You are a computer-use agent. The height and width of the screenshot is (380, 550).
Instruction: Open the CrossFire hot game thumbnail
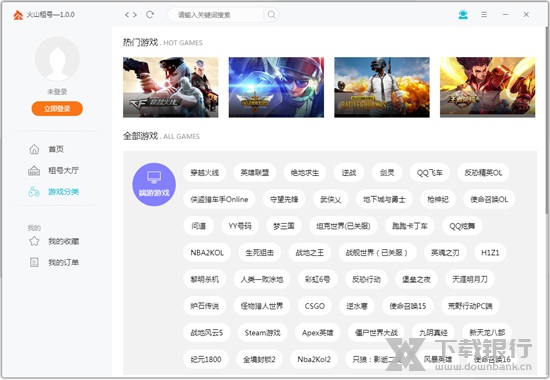click(x=170, y=87)
